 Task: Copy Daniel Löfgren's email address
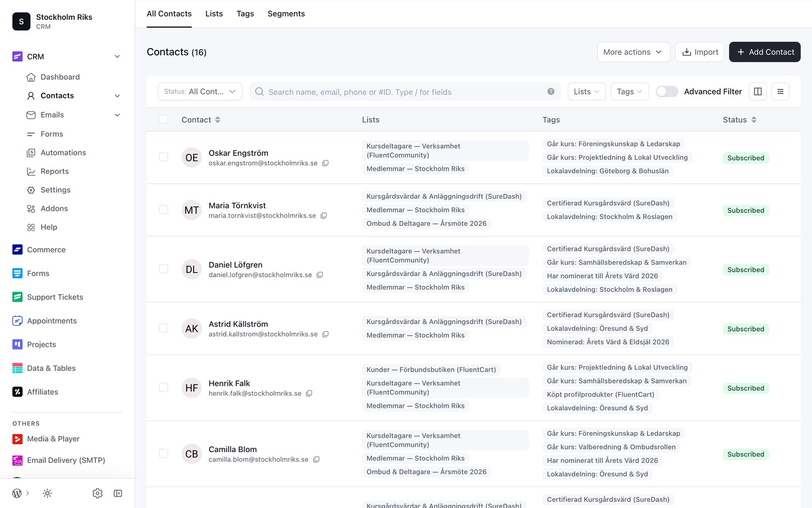320,275
